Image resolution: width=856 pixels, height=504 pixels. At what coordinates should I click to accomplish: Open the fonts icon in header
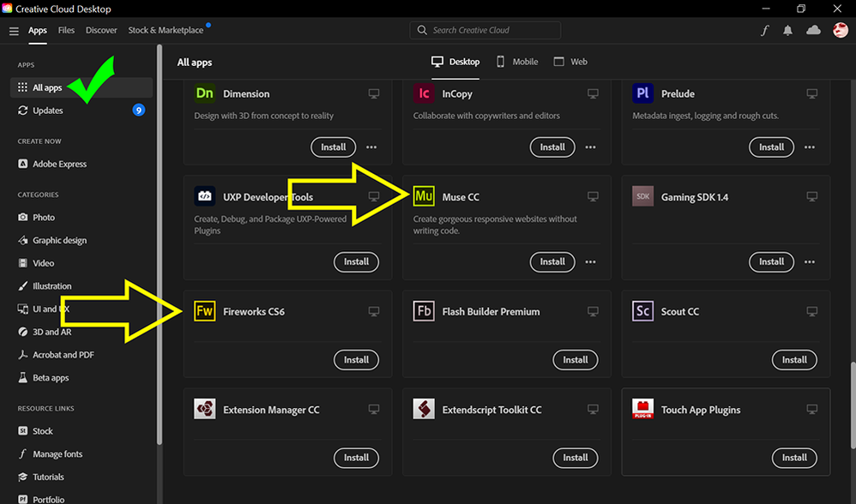[x=765, y=31]
